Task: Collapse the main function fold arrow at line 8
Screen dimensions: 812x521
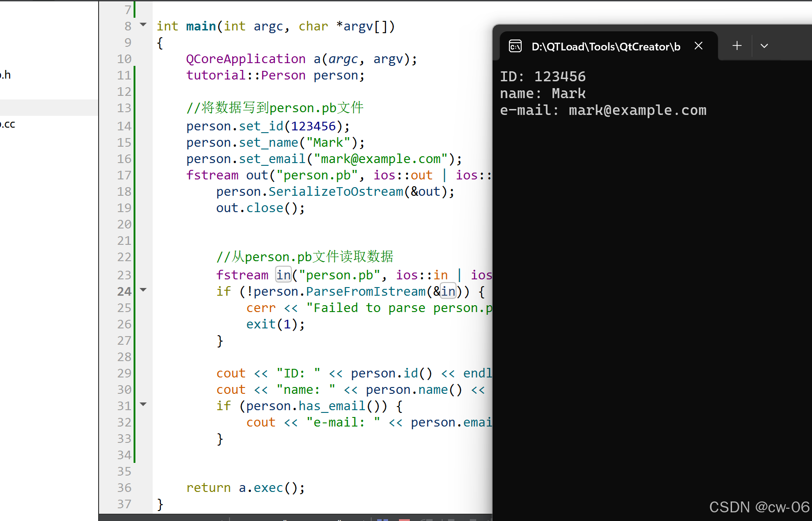Action: pyautogui.click(x=143, y=25)
